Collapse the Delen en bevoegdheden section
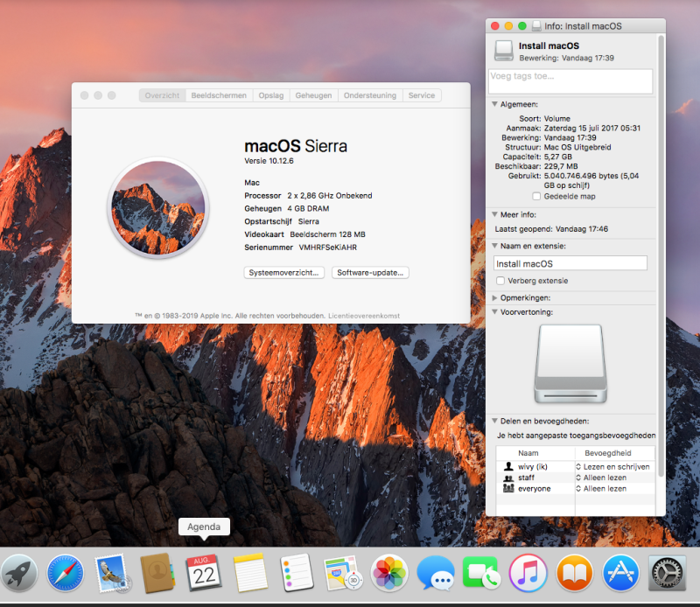 (x=494, y=421)
